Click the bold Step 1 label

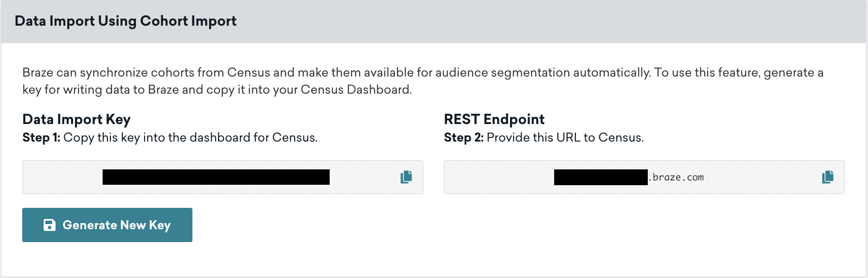click(x=41, y=138)
